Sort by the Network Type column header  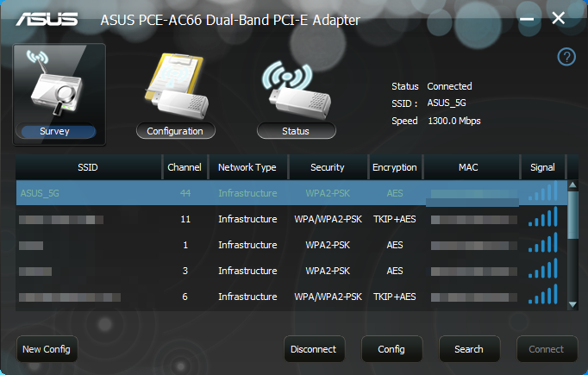tap(247, 167)
